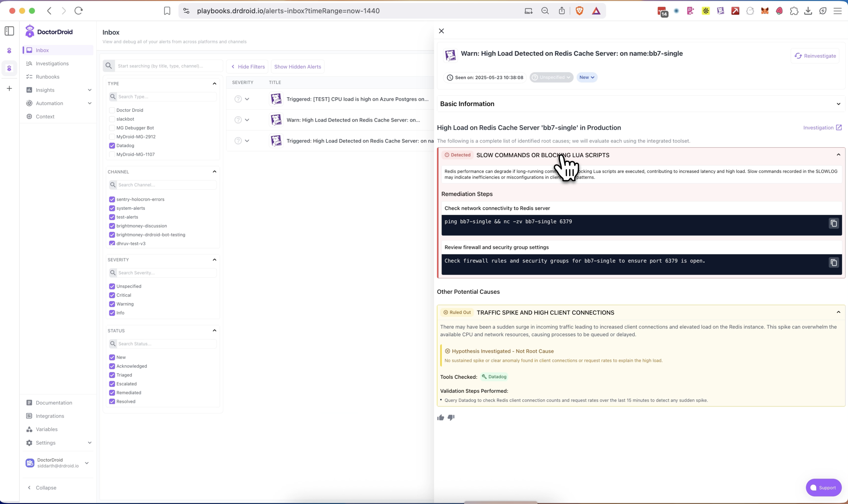Uncheck sentry-holocron-errors channel
The image size is (848, 504).
pyautogui.click(x=112, y=199)
